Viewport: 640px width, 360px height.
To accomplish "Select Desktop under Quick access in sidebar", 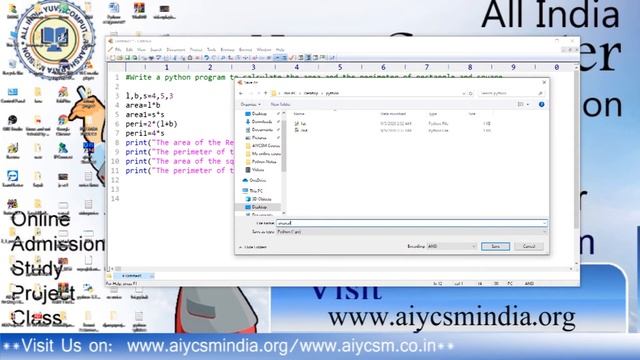I will pyautogui.click(x=258, y=114).
